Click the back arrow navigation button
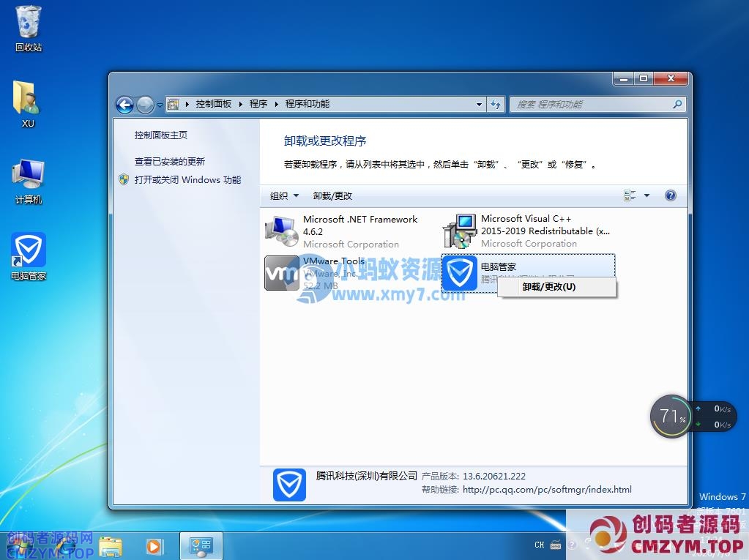The height and width of the screenshot is (560, 749). point(125,105)
